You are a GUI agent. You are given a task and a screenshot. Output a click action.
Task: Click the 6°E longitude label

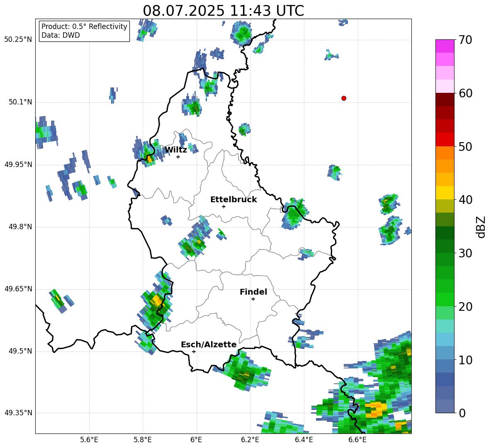pyautogui.click(x=196, y=440)
